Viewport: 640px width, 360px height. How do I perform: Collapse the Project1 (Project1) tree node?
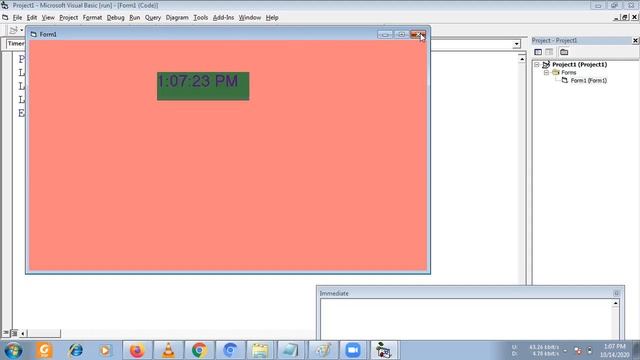(537, 65)
